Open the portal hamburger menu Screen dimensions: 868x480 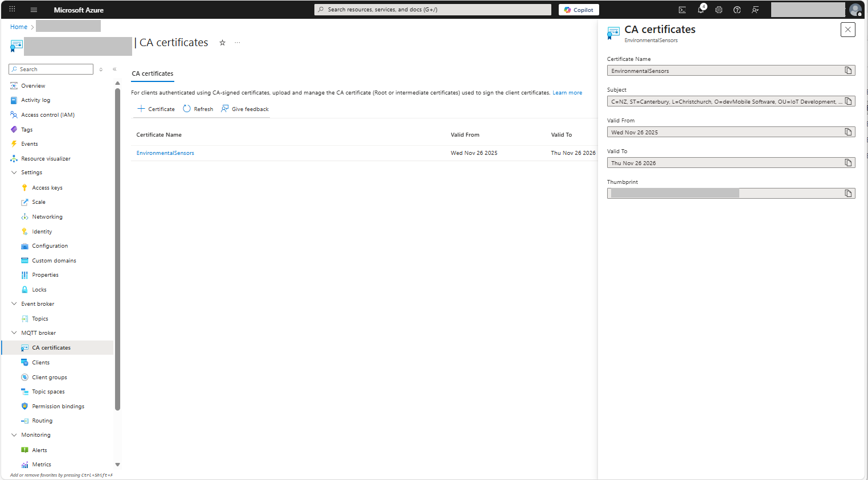pos(34,10)
